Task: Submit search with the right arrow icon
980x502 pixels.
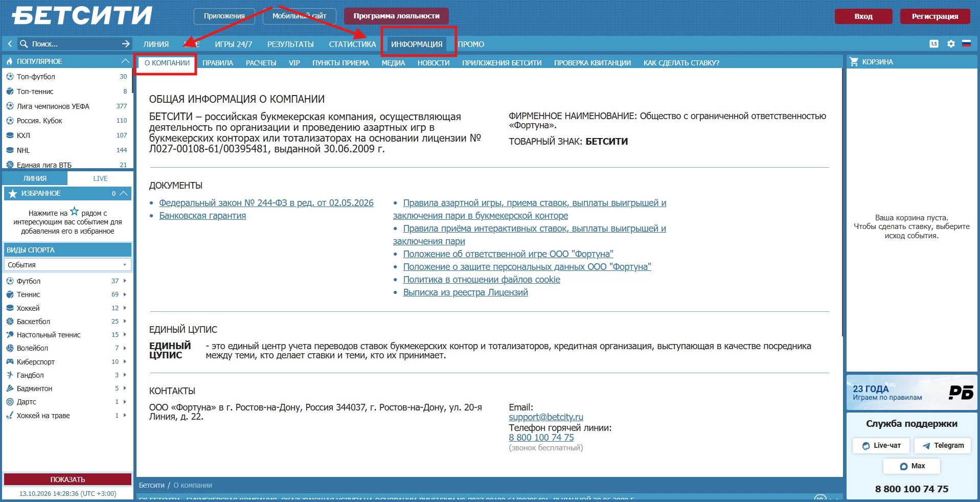Action: tap(126, 44)
